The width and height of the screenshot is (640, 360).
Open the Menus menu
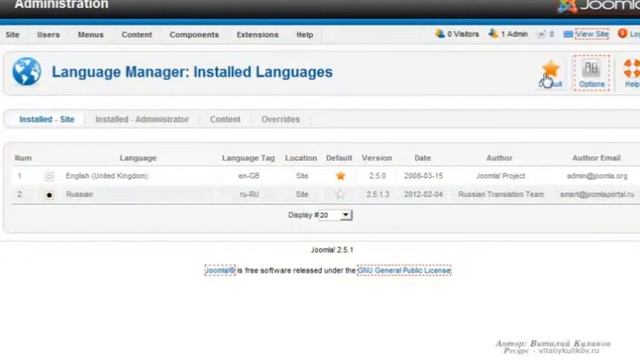pyautogui.click(x=91, y=35)
